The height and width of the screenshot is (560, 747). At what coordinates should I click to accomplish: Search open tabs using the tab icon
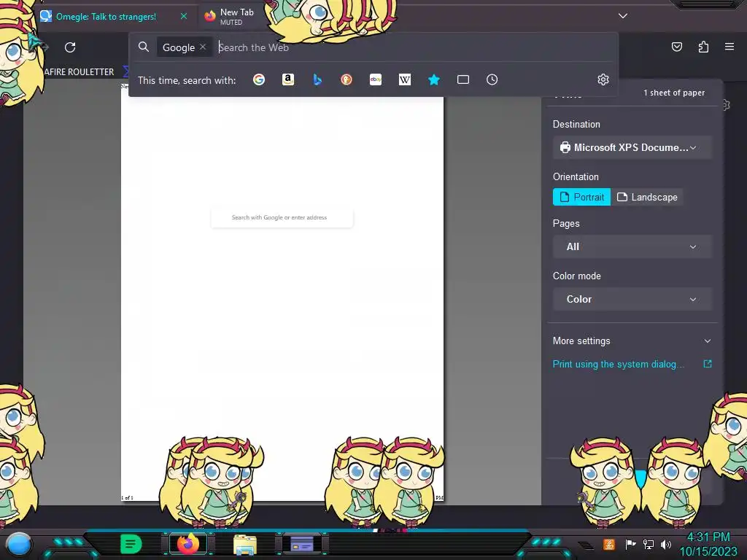pyautogui.click(x=463, y=79)
